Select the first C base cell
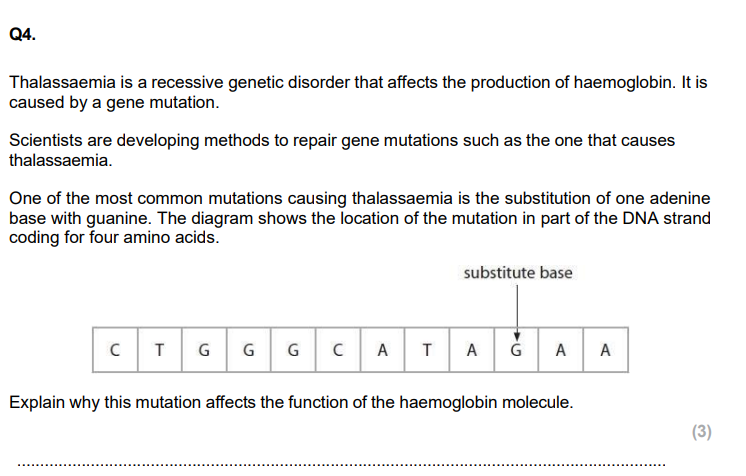This screenshot has height=476, width=746. (x=115, y=350)
